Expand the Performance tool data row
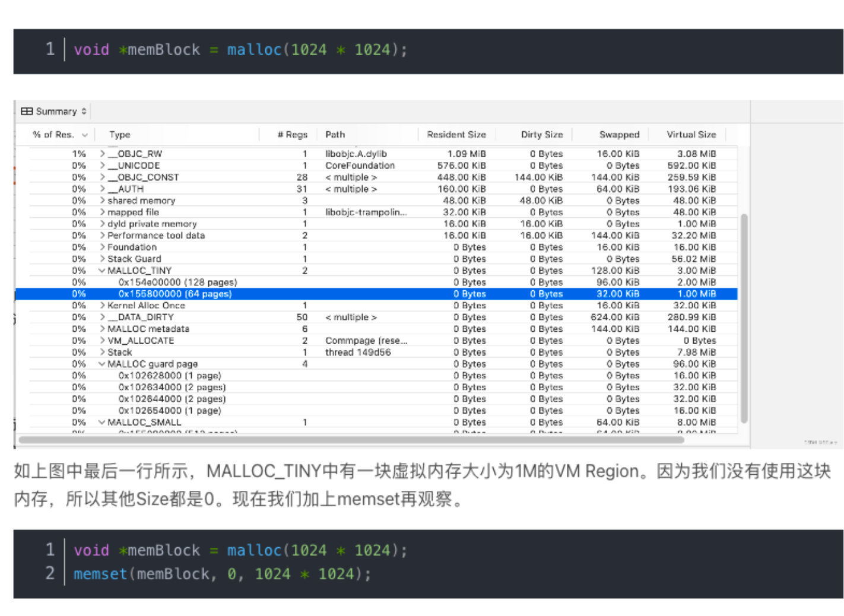 [x=102, y=236]
